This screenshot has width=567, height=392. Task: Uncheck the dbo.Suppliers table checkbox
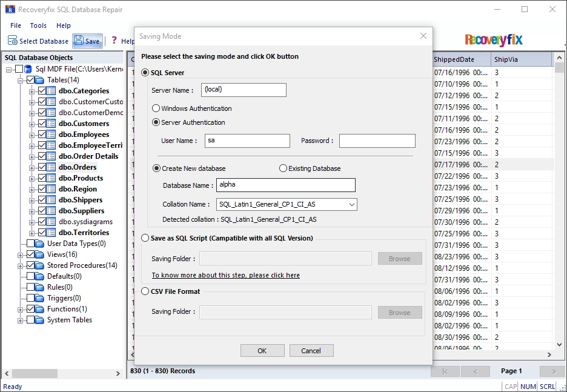point(42,210)
